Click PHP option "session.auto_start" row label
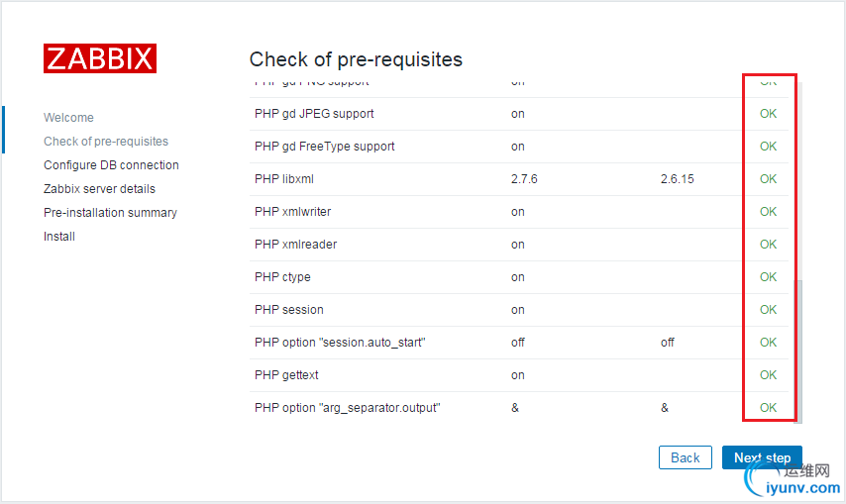Viewport: 846px width, 504px height. tap(340, 343)
